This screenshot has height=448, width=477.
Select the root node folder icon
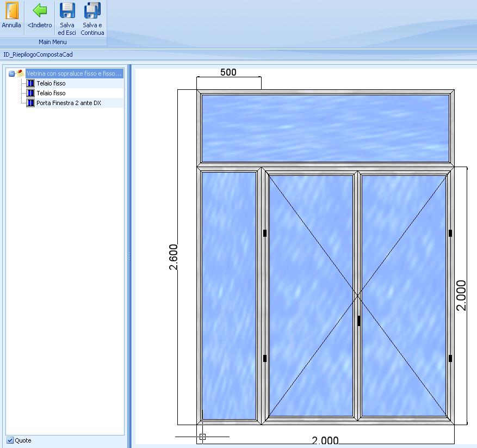[20, 73]
